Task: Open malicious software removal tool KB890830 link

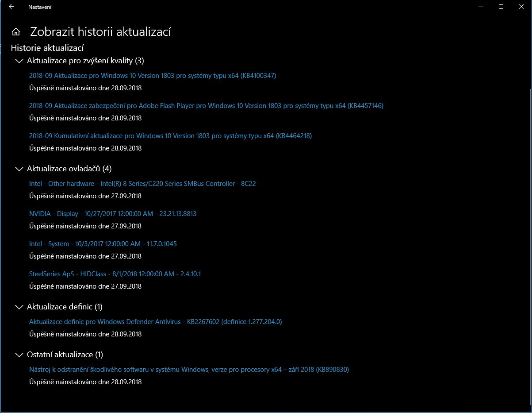Action: pos(189,370)
